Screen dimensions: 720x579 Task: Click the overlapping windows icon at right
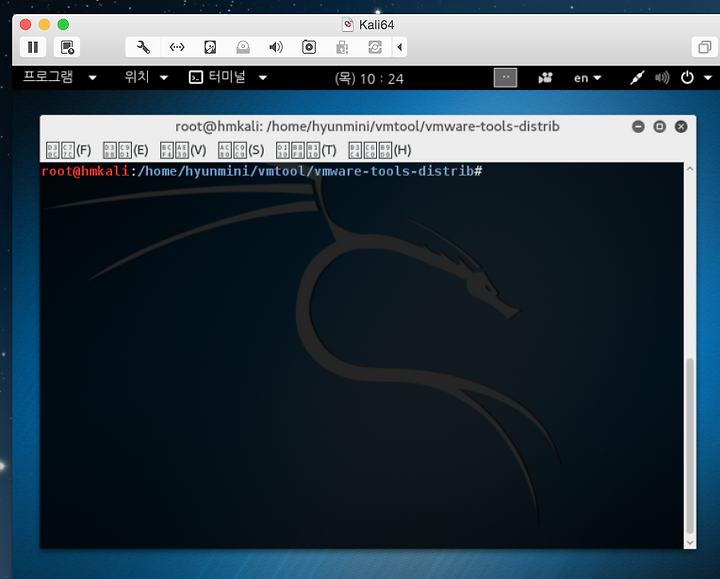tap(704, 47)
